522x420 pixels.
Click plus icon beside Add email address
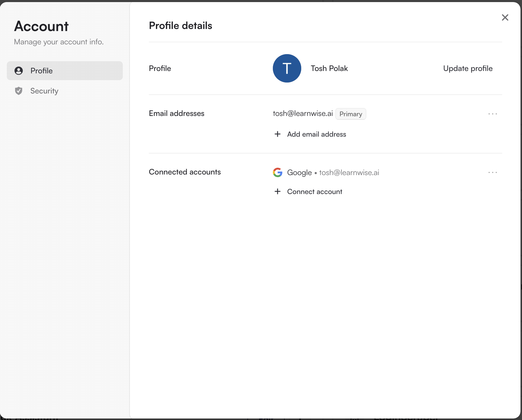click(x=278, y=134)
